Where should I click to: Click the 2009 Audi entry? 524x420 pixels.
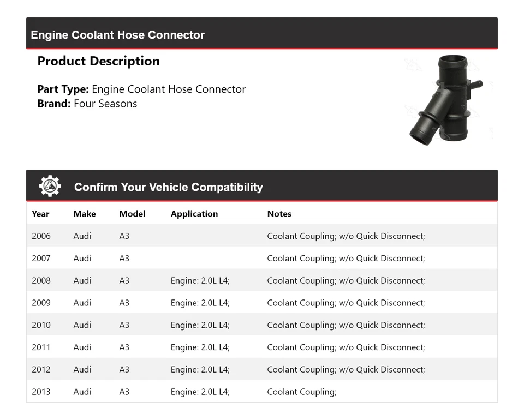pos(82,302)
